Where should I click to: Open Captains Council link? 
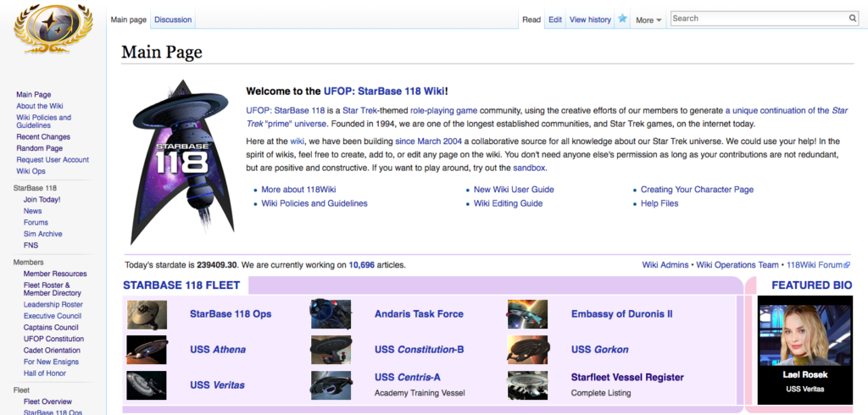[51, 327]
